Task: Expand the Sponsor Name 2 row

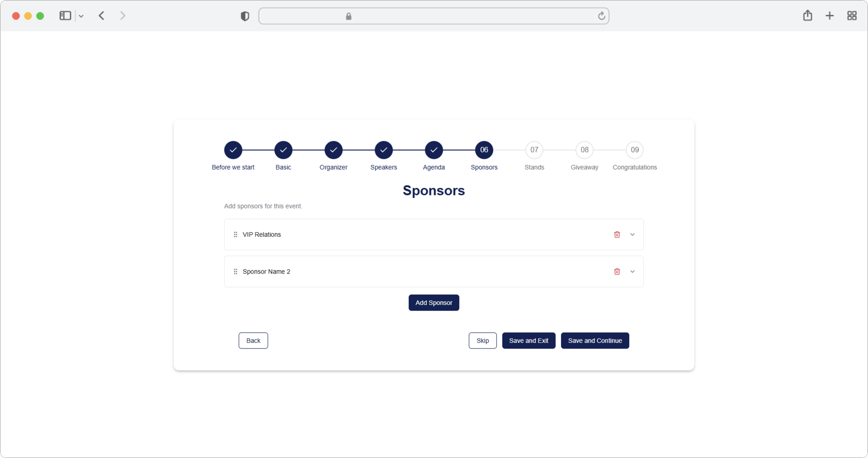Action: click(x=632, y=272)
